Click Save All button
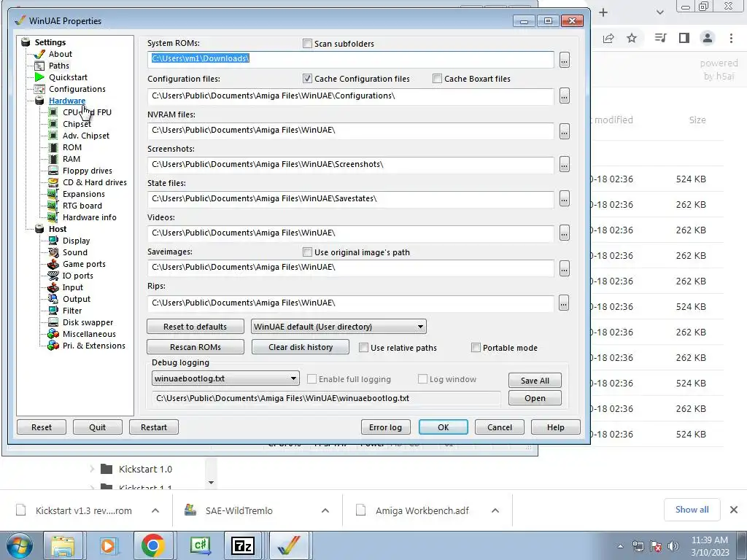The height and width of the screenshot is (560, 747). pyautogui.click(x=535, y=381)
